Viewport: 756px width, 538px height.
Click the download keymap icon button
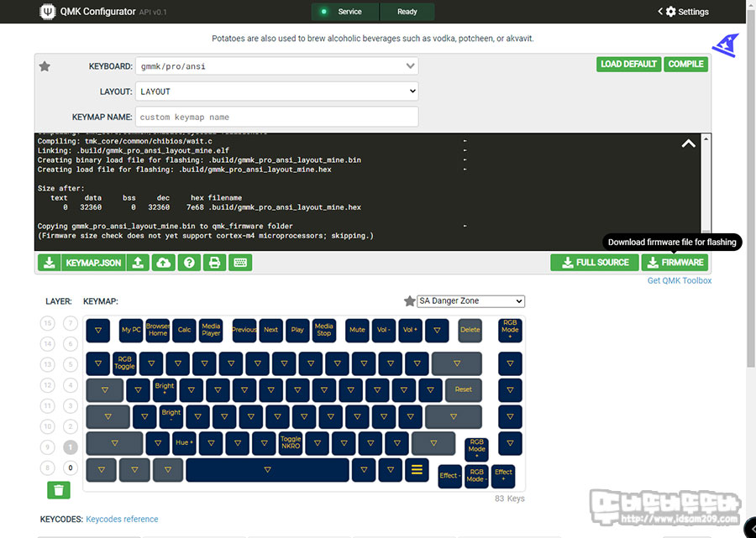50,263
